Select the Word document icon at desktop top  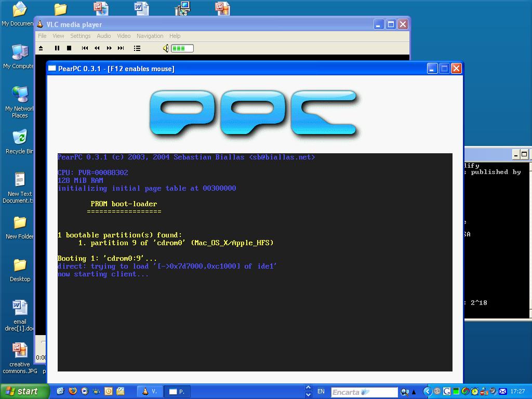(x=141, y=8)
